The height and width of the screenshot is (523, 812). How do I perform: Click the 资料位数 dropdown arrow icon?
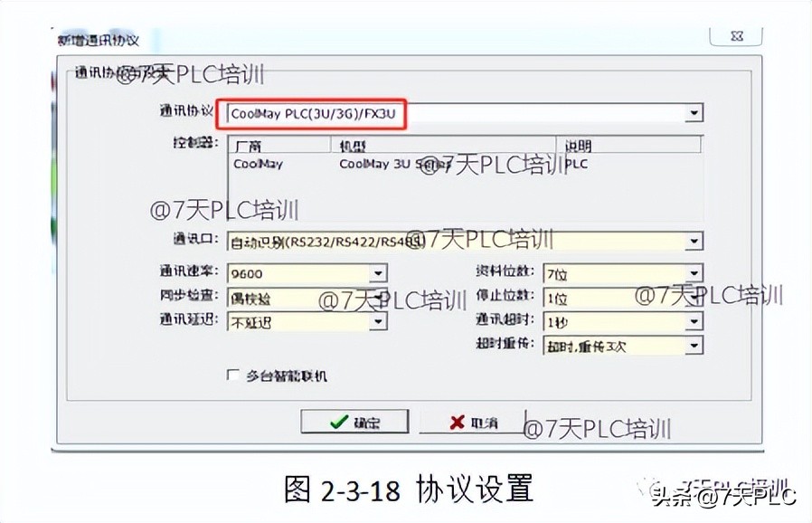coord(694,272)
